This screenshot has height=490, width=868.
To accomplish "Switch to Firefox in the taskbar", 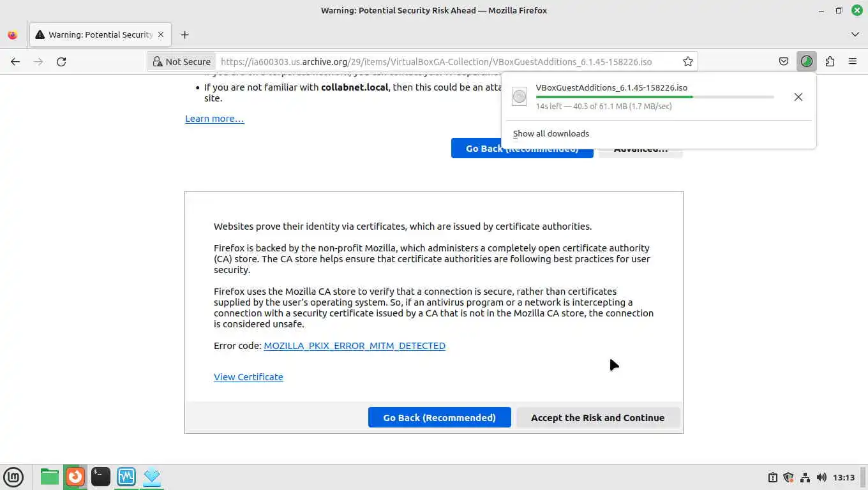I will (x=75, y=477).
